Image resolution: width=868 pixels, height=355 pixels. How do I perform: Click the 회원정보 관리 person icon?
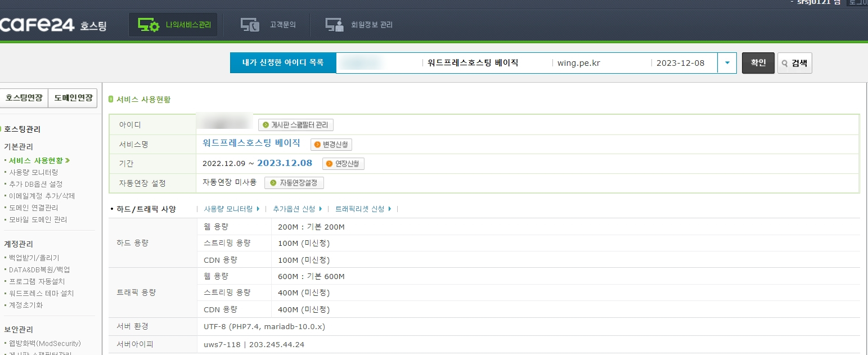pyautogui.click(x=335, y=25)
